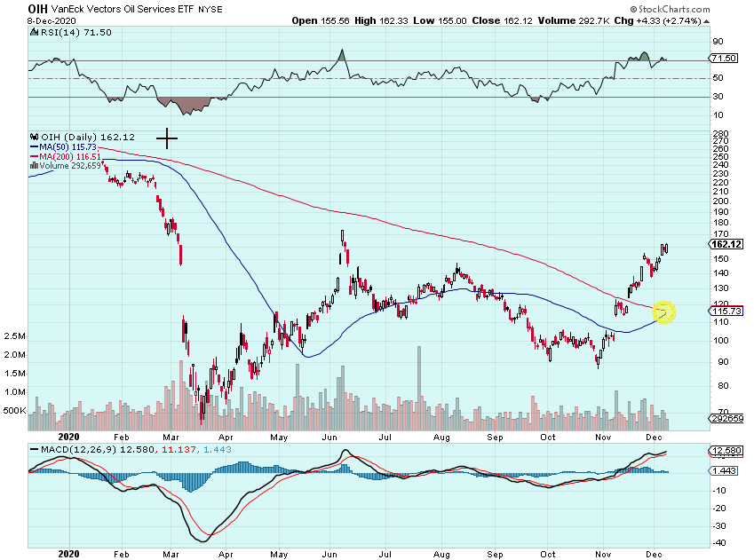The height and width of the screenshot is (560, 754).
Task: Click the RSI(14) 71.50 legend label
Action: tap(76, 32)
